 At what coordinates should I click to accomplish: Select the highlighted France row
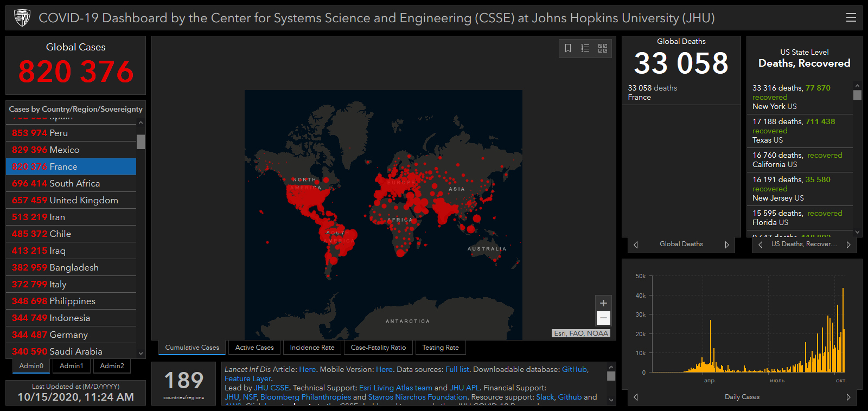tap(71, 166)
